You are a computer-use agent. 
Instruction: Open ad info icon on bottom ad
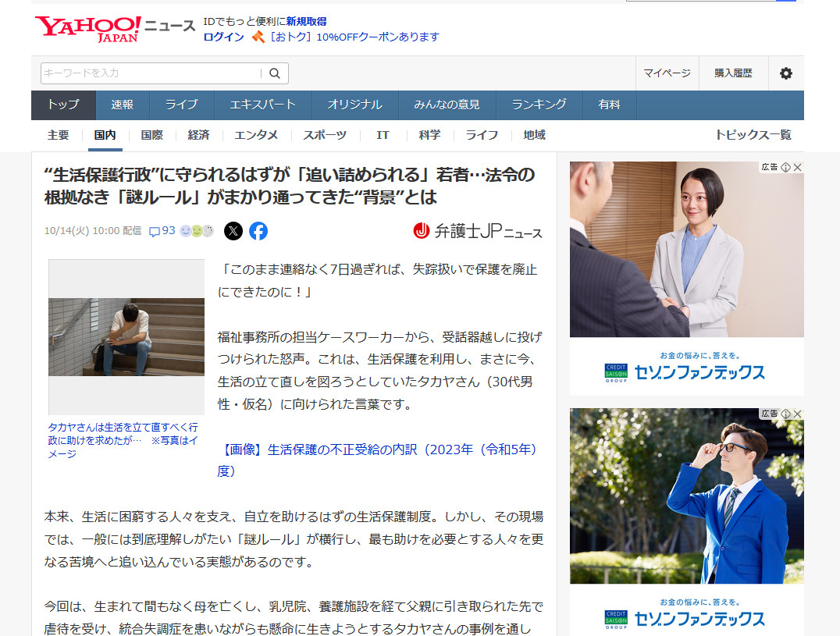click(x=786, y=414)
